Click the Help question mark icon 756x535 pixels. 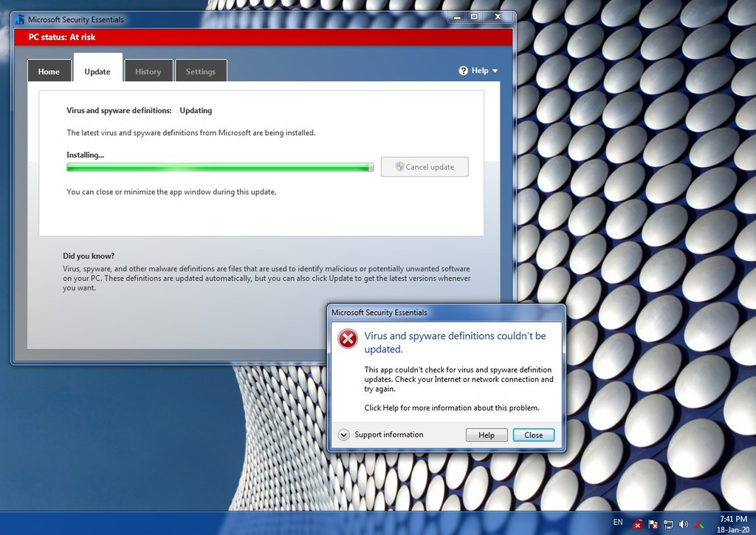pos(464,71)
